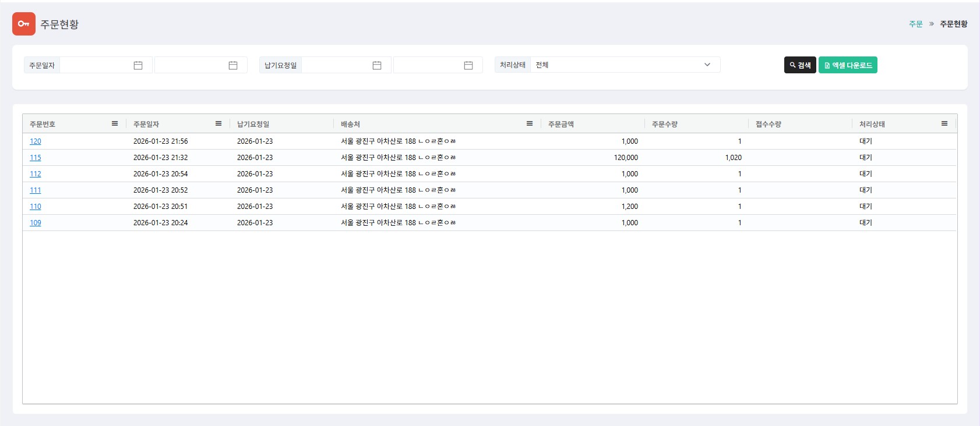Open 배송처 column menu icon
980x426 pixels.
point(530,123)
